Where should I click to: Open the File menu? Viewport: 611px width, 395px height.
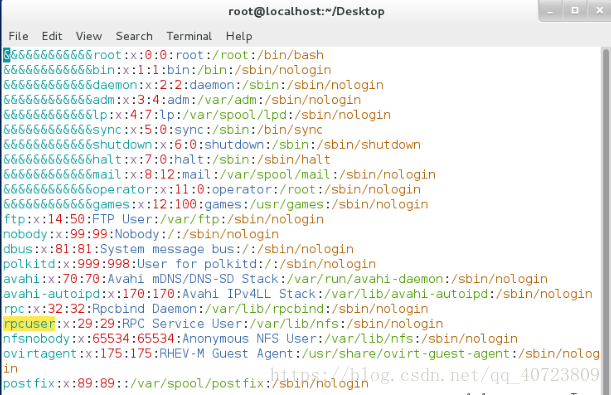[x=18, y=36]
